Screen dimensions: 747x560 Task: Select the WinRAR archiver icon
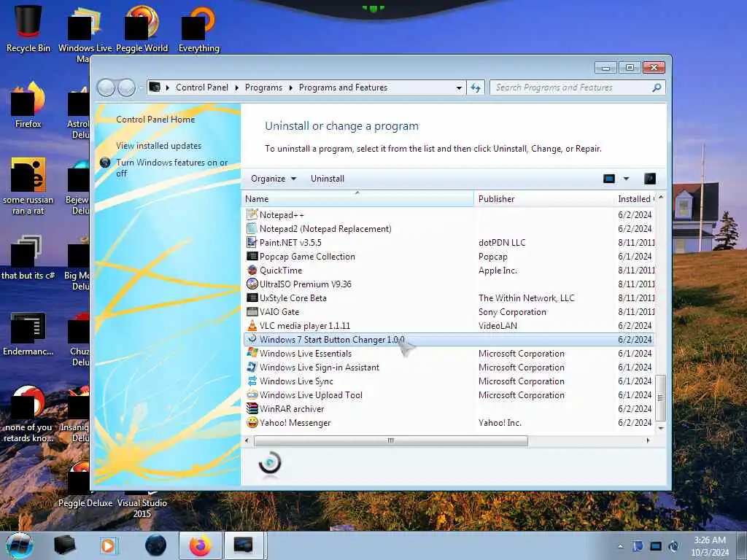(x=252, y=408)
